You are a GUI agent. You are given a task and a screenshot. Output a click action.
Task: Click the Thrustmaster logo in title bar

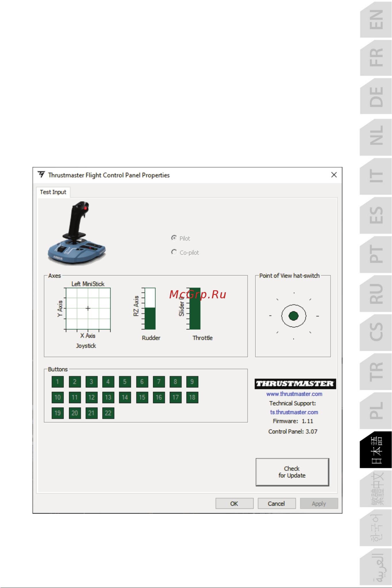41,174
